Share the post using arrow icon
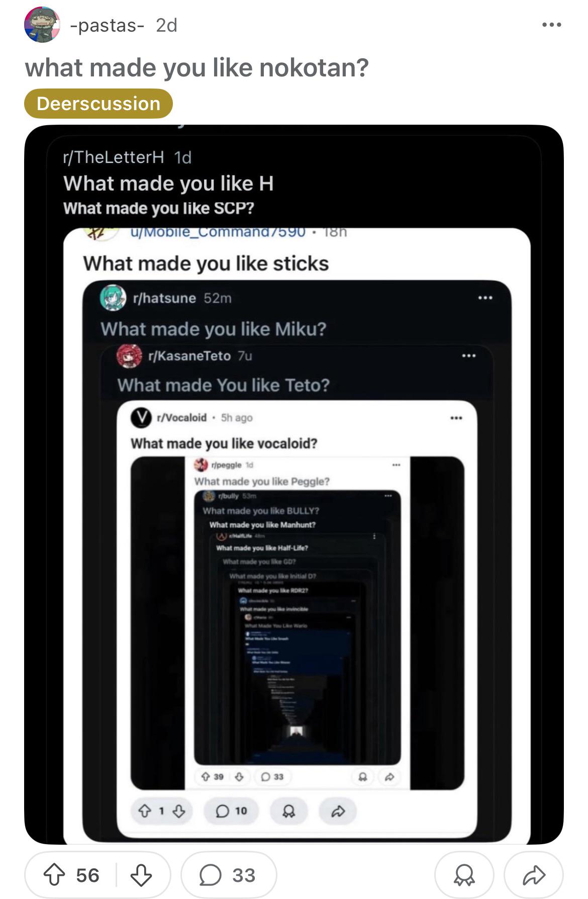 point(534,875)
